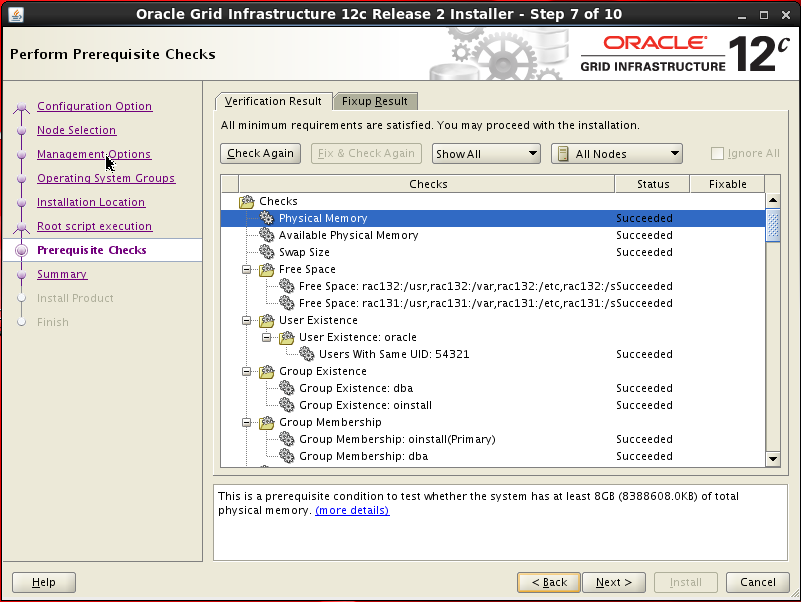
Task: Go to Installation Location step
Action: pos(91,202)
